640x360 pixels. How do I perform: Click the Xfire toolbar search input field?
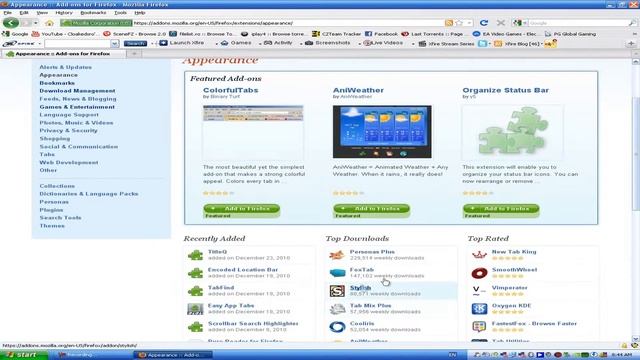pos(78,43)
